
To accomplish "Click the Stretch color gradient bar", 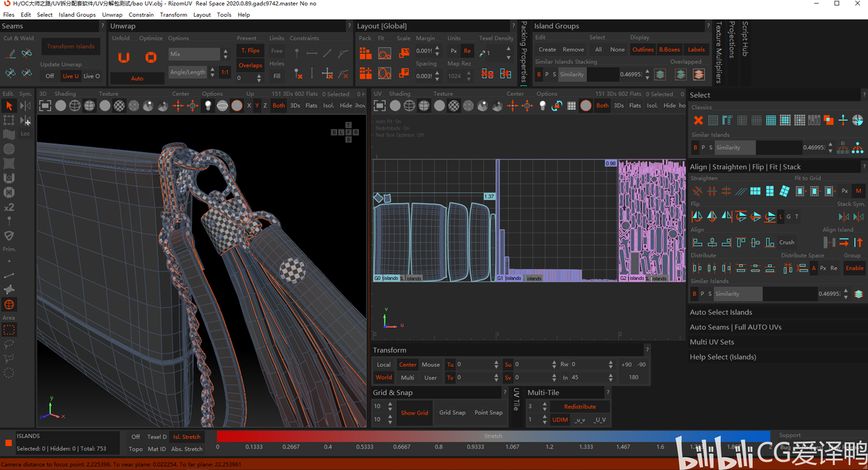I will [x=493, y=437].
